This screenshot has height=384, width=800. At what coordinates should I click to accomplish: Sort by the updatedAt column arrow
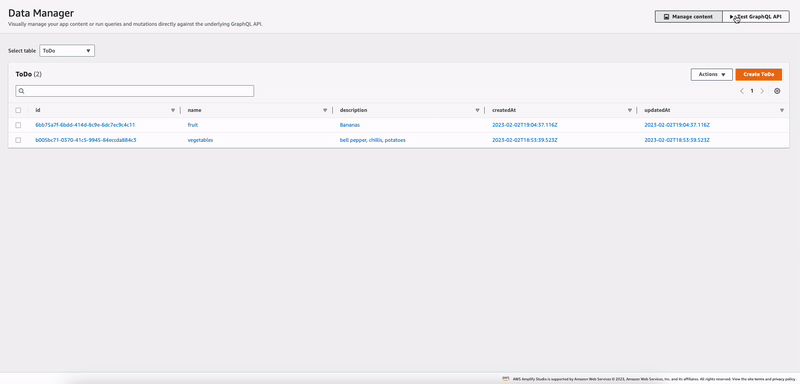782,110
